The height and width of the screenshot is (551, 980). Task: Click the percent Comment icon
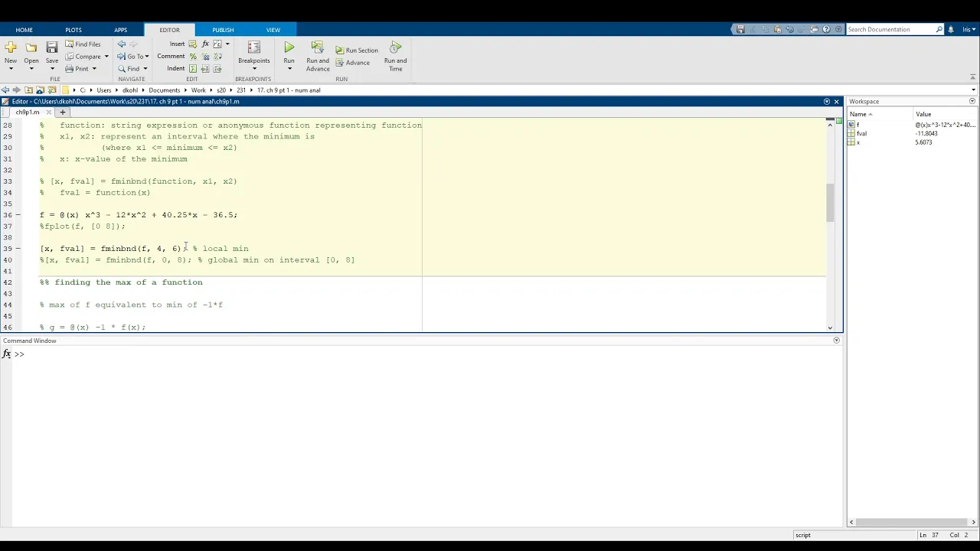pos(193,57)
